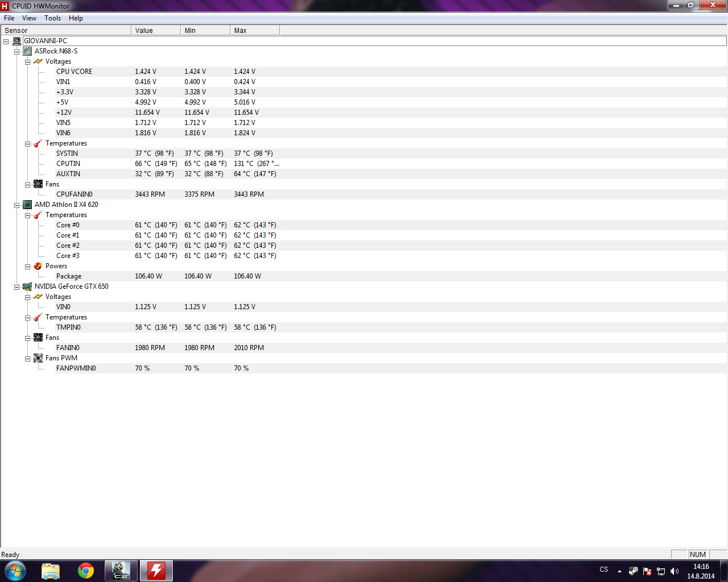Open the View menu
Image resolution: width=728 pixels, height=582 pixels.
tap(29, 18)
